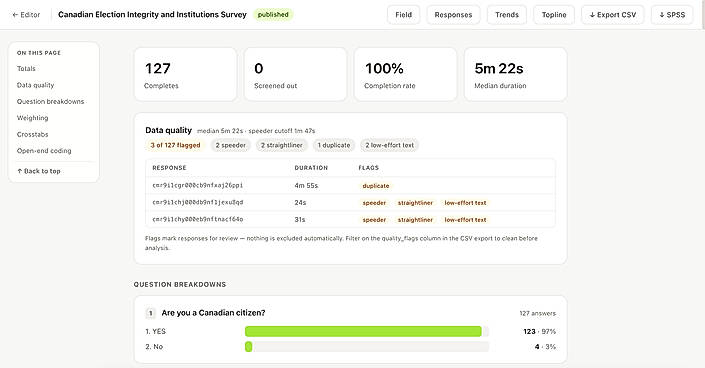
Task: Jump to Weighting section
Action: click(x=32, y=118)
